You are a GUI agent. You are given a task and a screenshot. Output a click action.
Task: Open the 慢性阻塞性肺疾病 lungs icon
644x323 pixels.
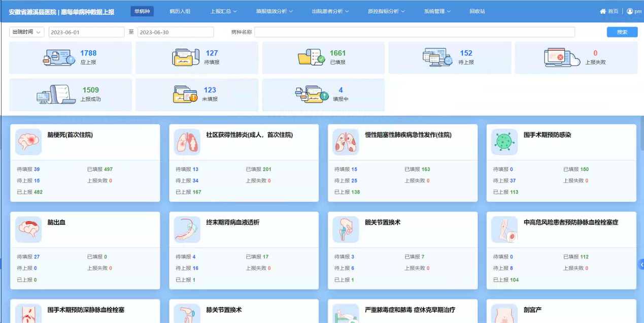(x=346, y=142)
